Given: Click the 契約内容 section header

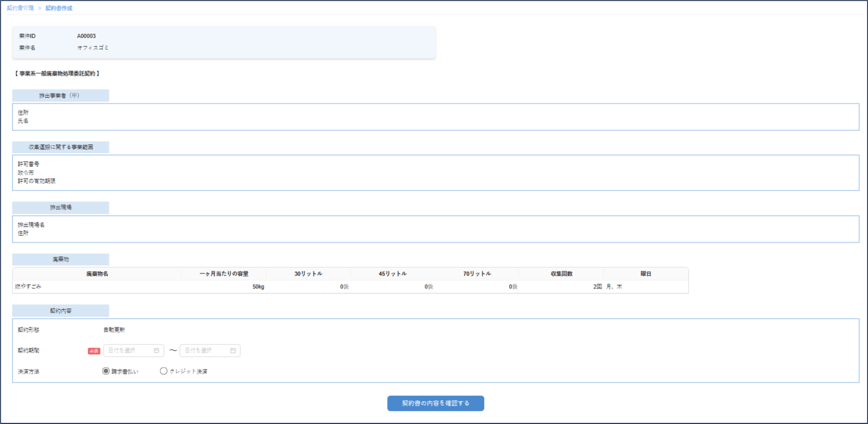Looking at the screenshot, I should click(60, 311).
